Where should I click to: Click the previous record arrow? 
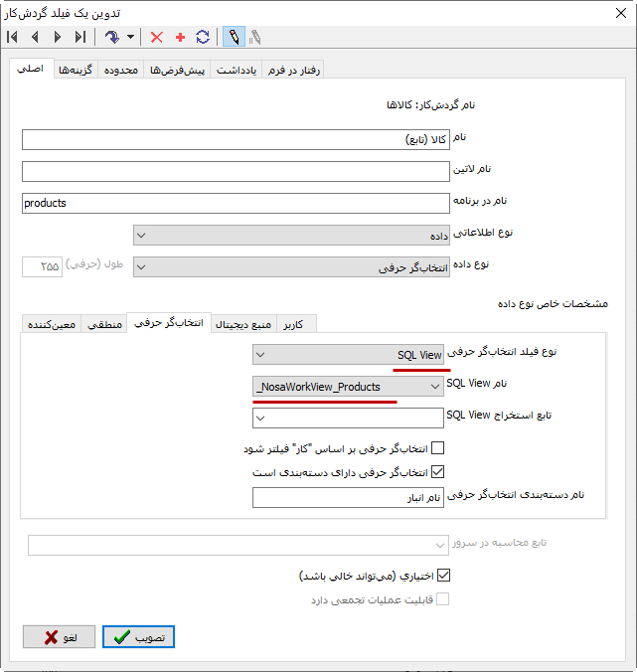point(35,37)
